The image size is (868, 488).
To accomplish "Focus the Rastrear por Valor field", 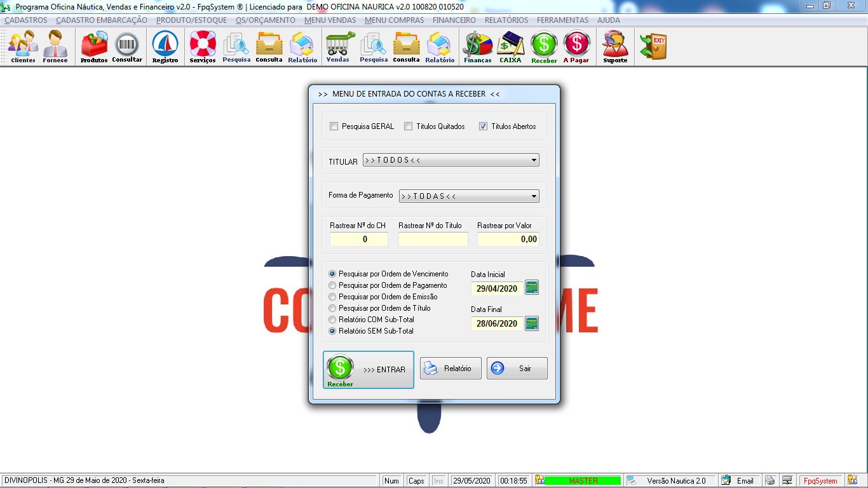I will (508, 239).
